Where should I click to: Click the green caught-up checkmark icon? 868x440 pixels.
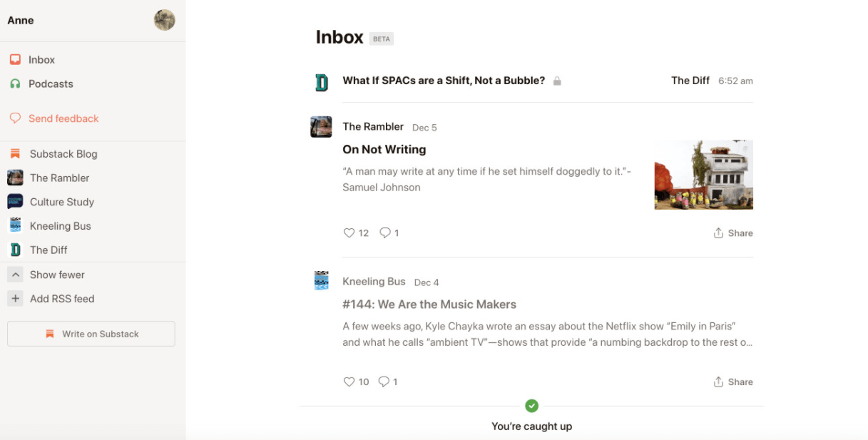click(531, 406)
